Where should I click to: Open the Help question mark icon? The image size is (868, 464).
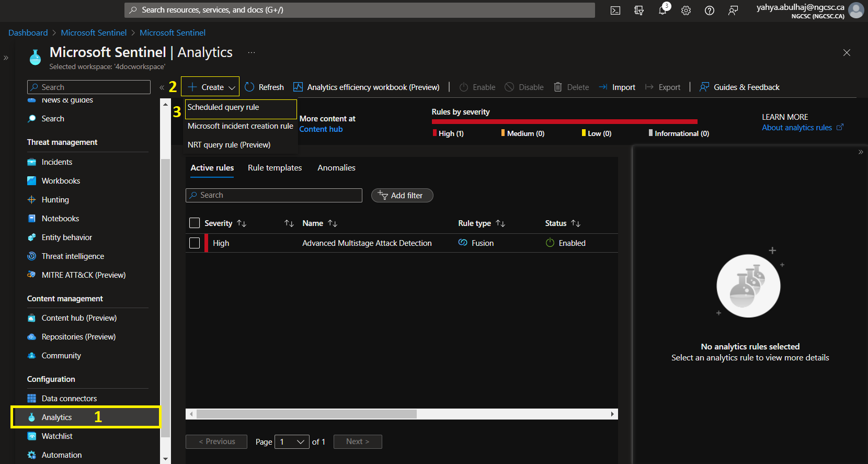(x=710, y=10)
